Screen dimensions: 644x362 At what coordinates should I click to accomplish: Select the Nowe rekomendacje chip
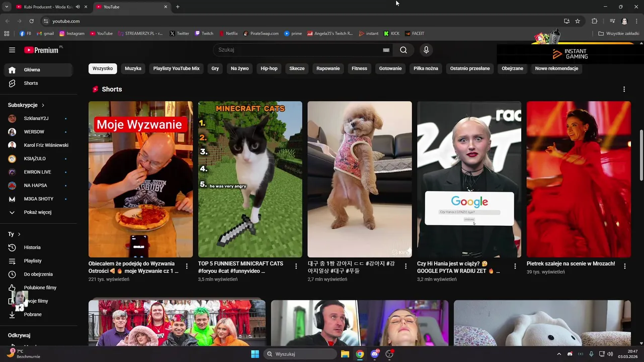[x=556, y=68]
